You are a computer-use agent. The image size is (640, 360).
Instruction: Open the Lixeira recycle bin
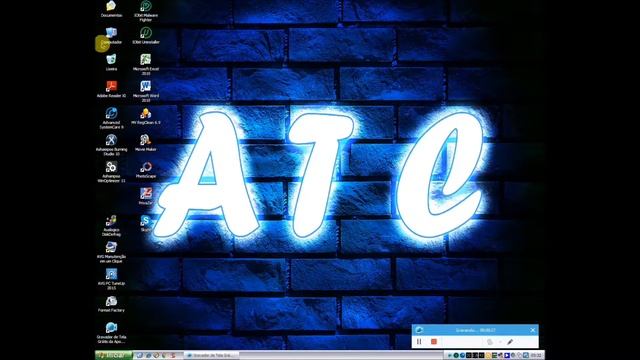click(111, 62)
